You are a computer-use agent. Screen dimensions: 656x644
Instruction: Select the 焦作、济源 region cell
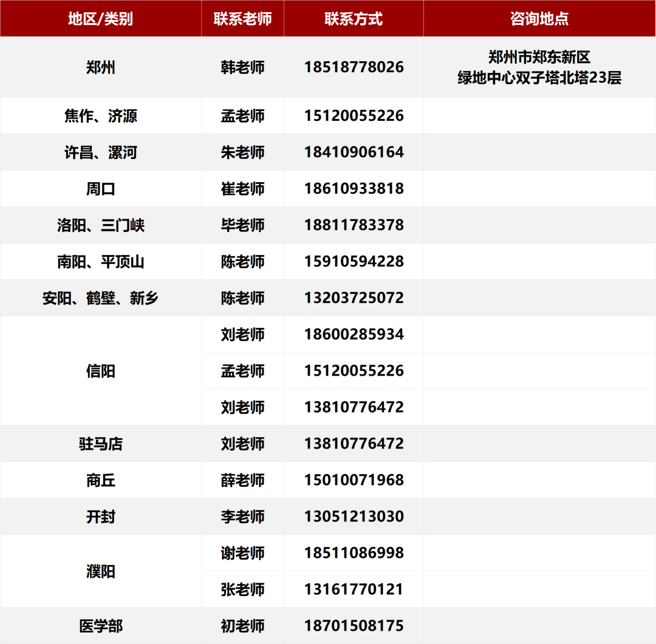point(100,116)
